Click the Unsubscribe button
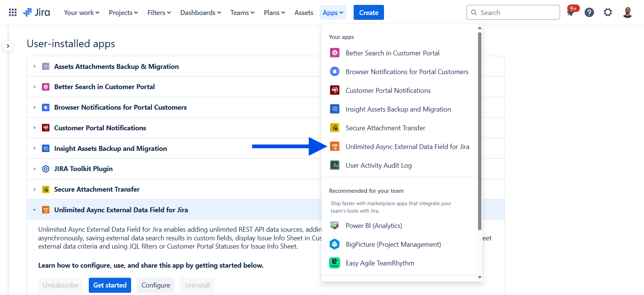The image size is (644, 295). pyautogui.click(x=61, y=285)
